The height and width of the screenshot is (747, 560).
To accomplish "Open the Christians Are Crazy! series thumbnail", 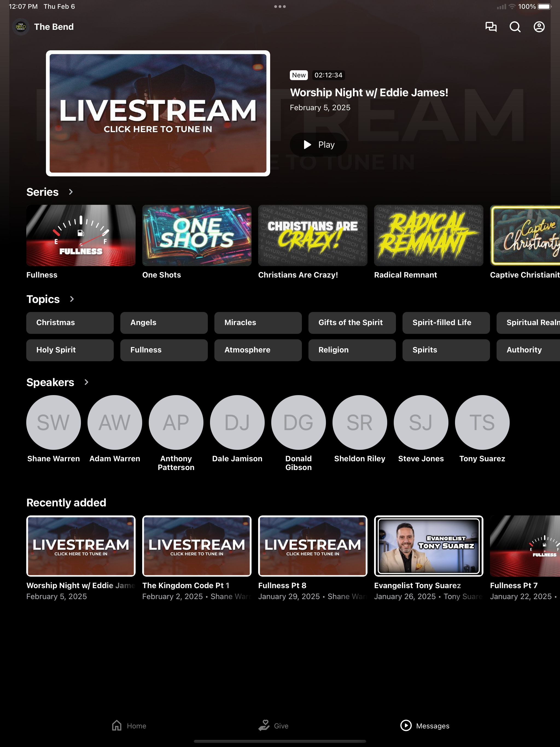I will (313, 235).
